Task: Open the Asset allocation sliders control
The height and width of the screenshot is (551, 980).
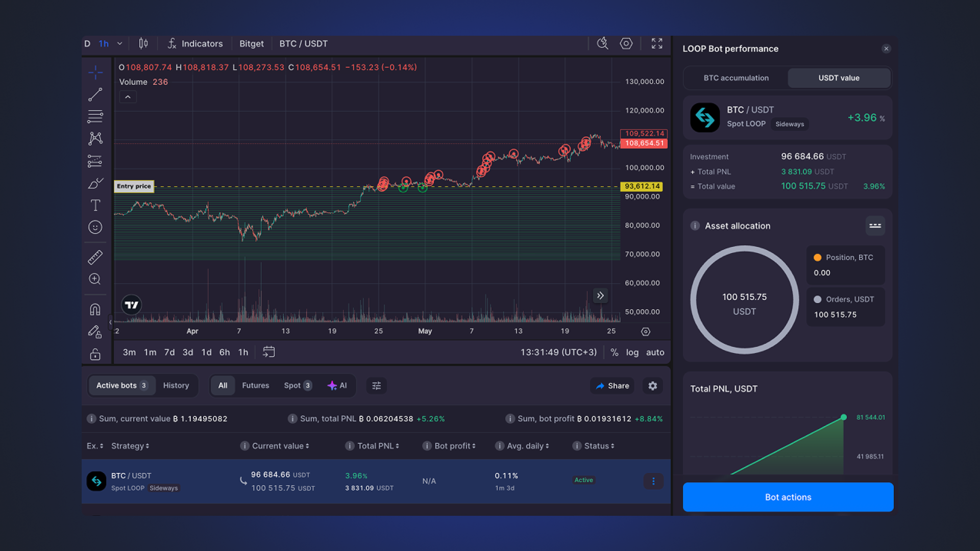Action: pos(875,226)
